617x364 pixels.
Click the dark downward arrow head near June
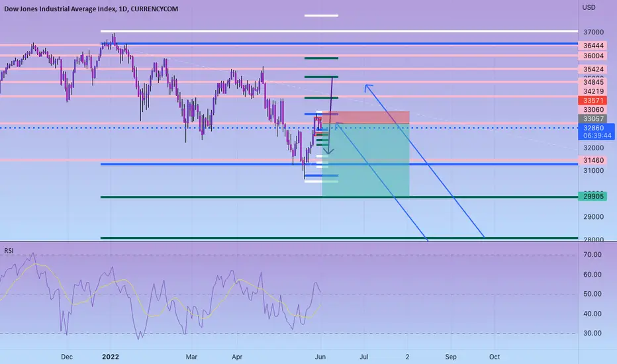point(328,151)
